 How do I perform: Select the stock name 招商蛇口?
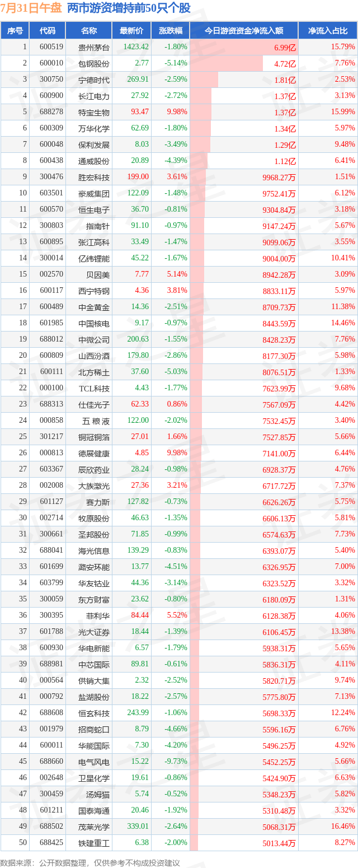click(94, 729)
